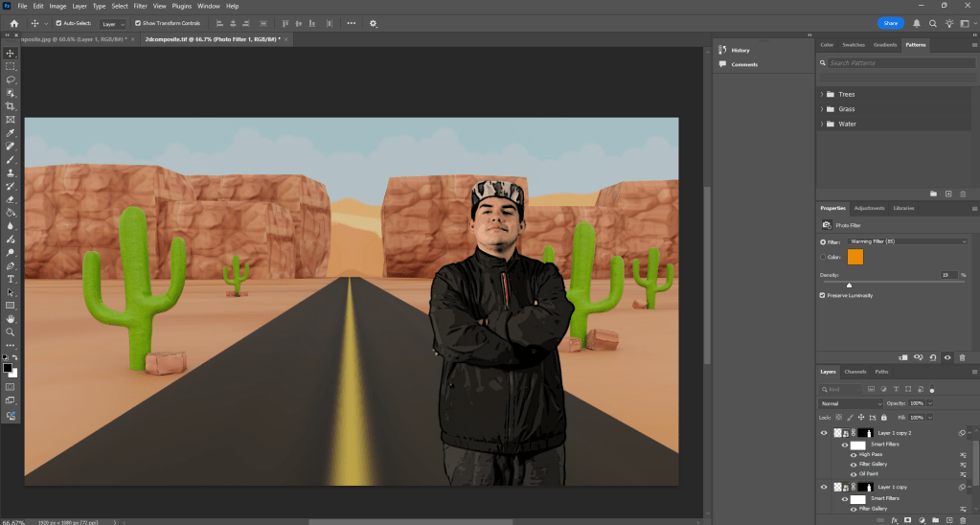The height and width of the screenshot is (525, 980).
Task: Click the Share button
Action: tap(890, 23)
